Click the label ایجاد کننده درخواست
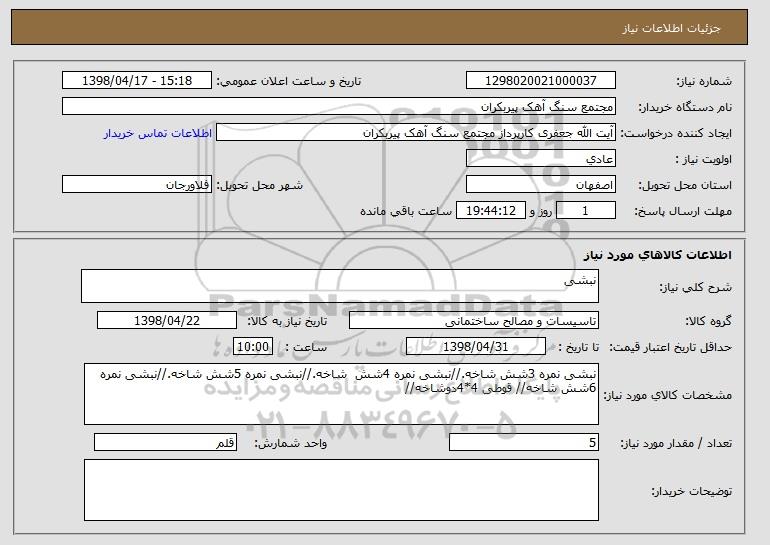The width and height of the screenshot is (770, 545). tap(676, 133)
